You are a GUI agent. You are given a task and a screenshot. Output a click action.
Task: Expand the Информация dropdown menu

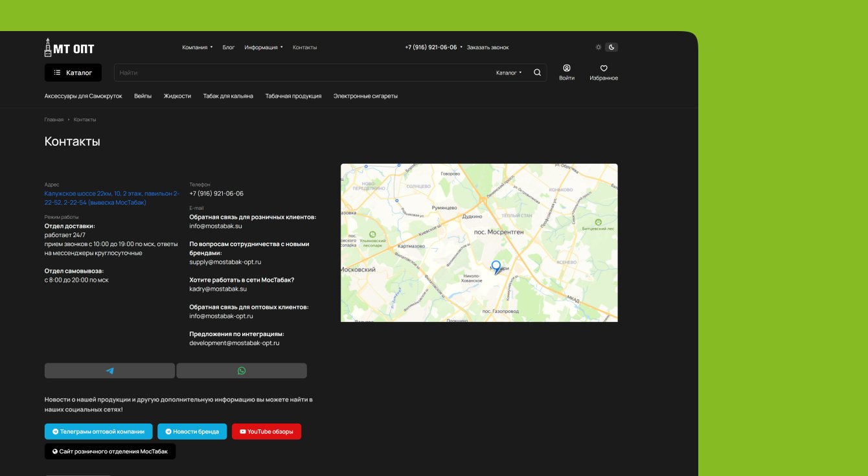[263, 47]
